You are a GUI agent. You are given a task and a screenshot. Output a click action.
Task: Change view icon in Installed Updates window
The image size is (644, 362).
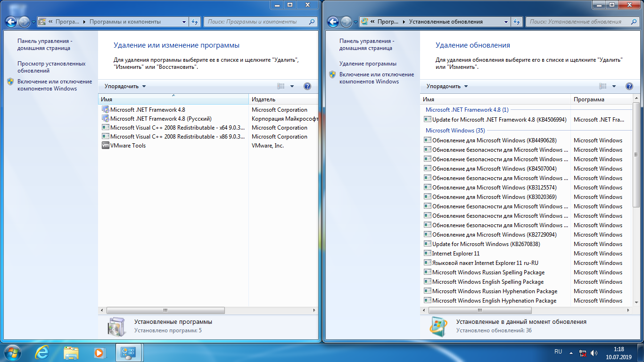[x=603, y=86]
